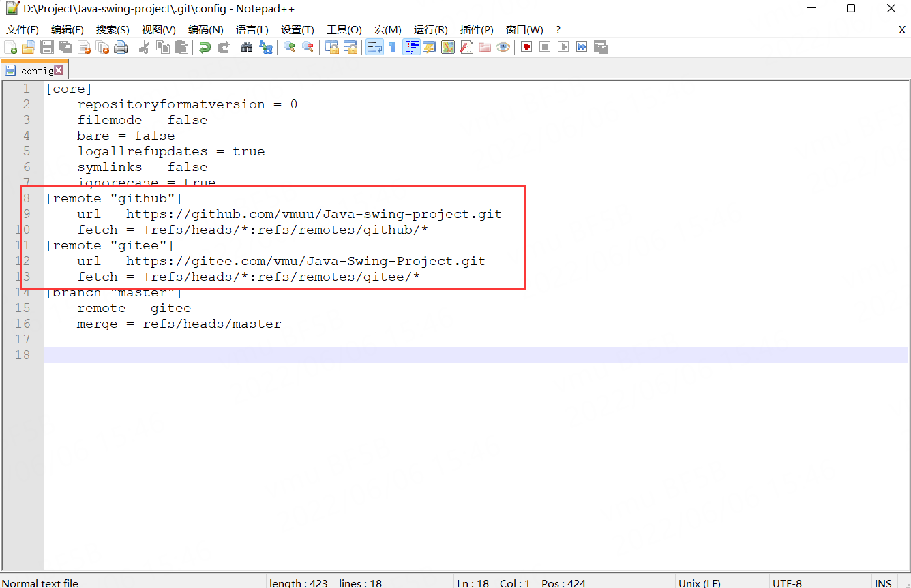Save the current file via toolbar
This screenshot has width=911, height=588.
tap(47, 47)
